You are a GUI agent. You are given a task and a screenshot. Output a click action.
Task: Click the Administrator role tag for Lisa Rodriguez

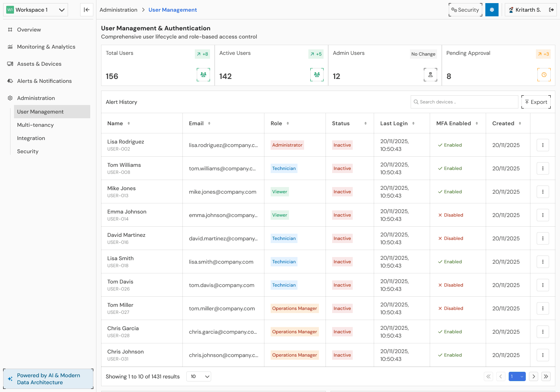click(x=287, y=145)
